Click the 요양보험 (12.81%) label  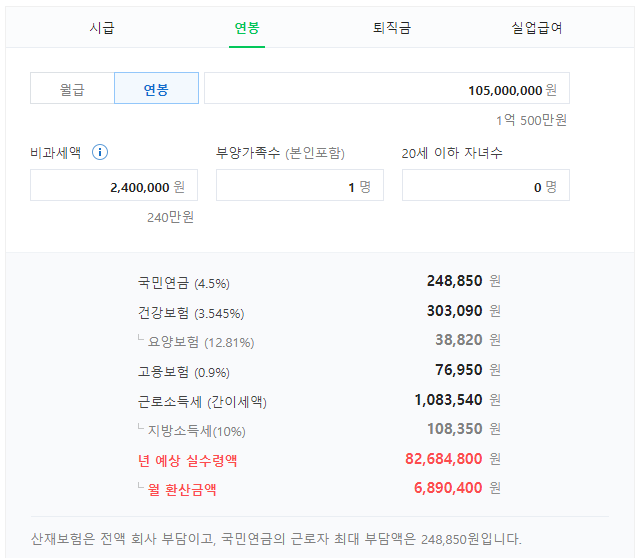[201, 342]
